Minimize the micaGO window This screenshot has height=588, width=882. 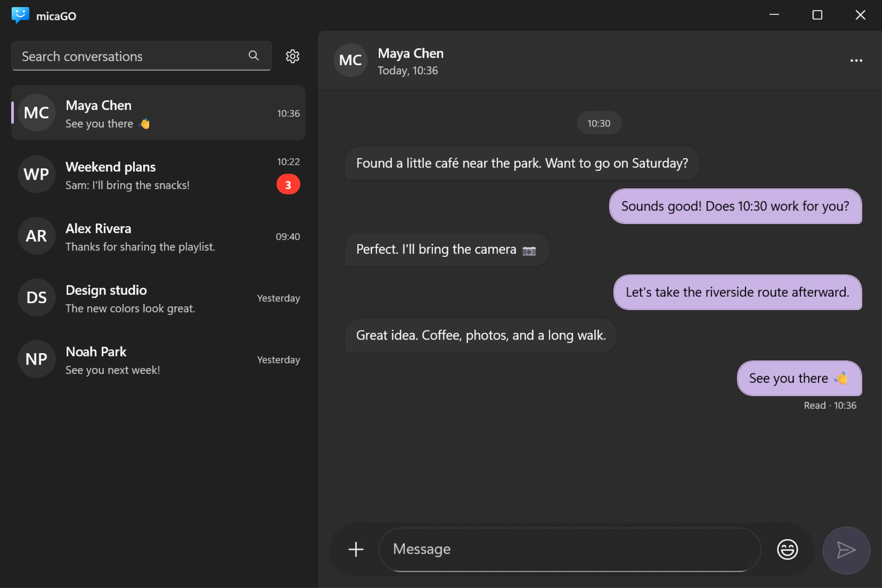[x=774, y=15]
